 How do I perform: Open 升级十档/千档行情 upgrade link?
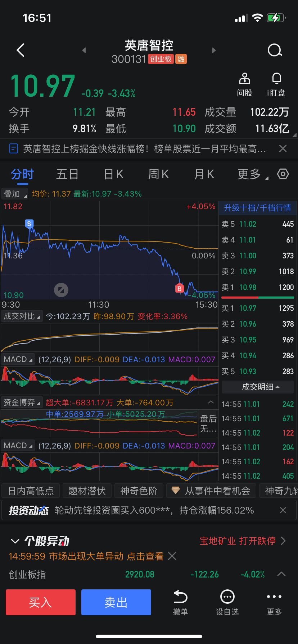[258, 208]
